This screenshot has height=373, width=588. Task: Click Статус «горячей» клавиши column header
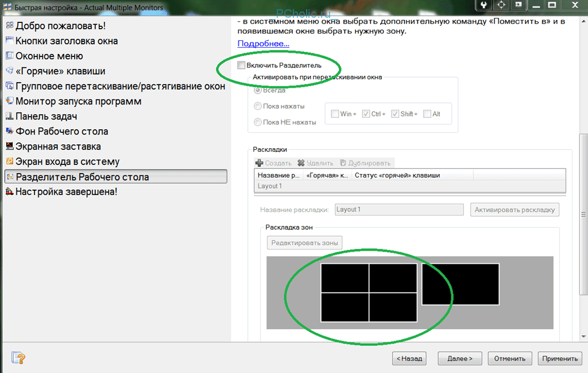point(412,175)
